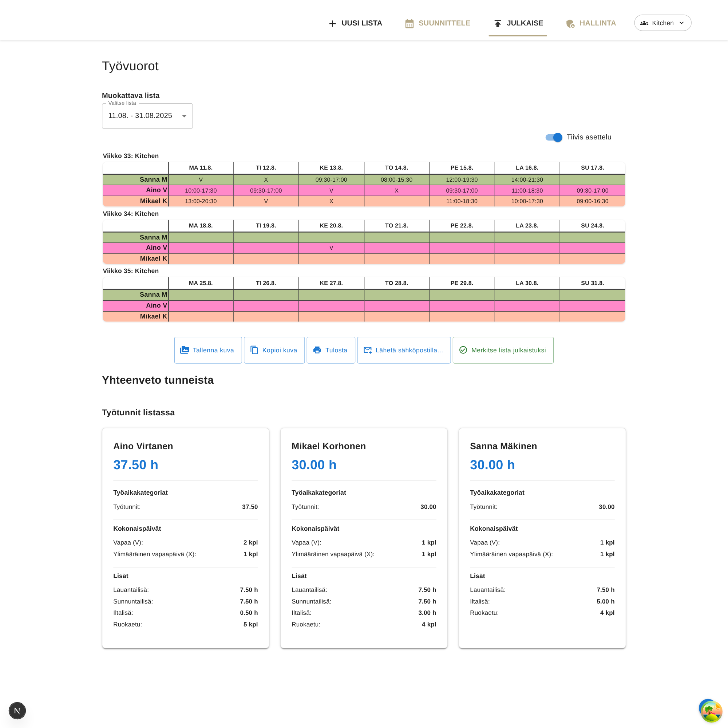Click the plus icon beside Uusi lista
The width and height of the screenshot is (728, 728).
pyautogui.click(x=332, y=23)
